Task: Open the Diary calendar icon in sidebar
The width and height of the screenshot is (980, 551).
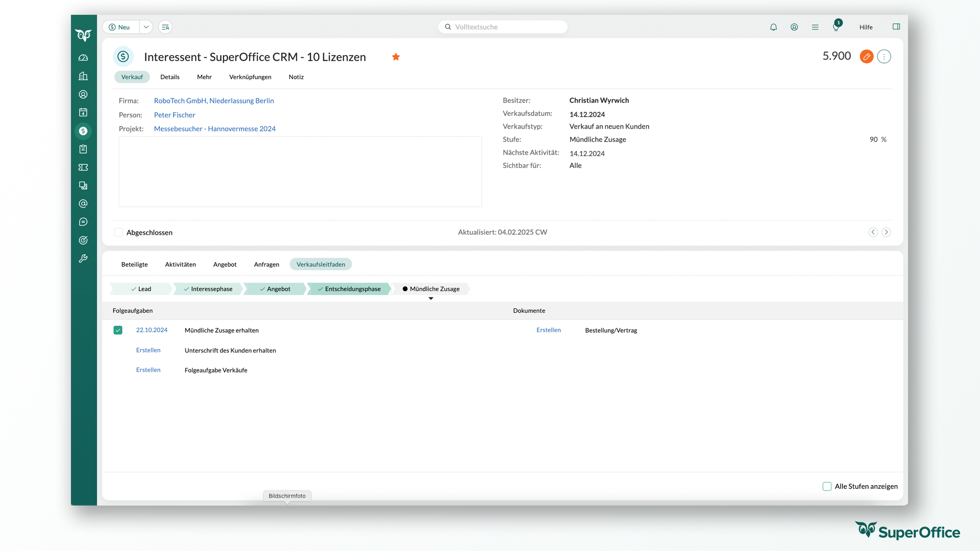Action: click(x=83, y=112)
